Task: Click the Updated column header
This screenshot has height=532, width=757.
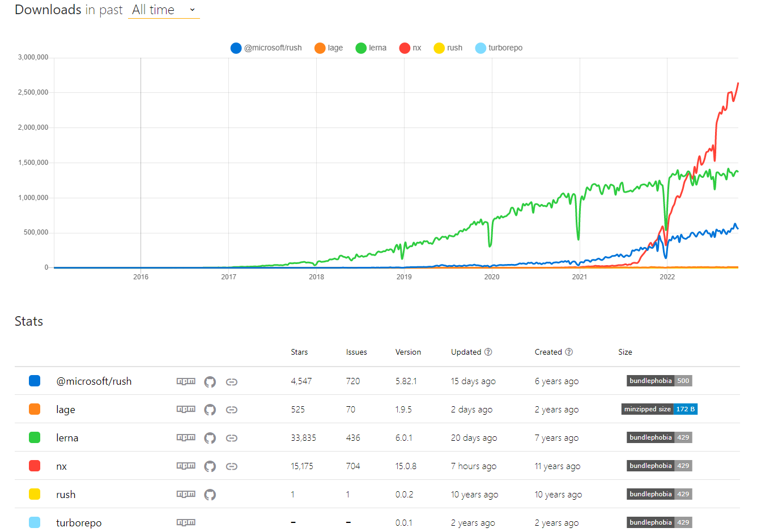Action: tap(466, 352)
